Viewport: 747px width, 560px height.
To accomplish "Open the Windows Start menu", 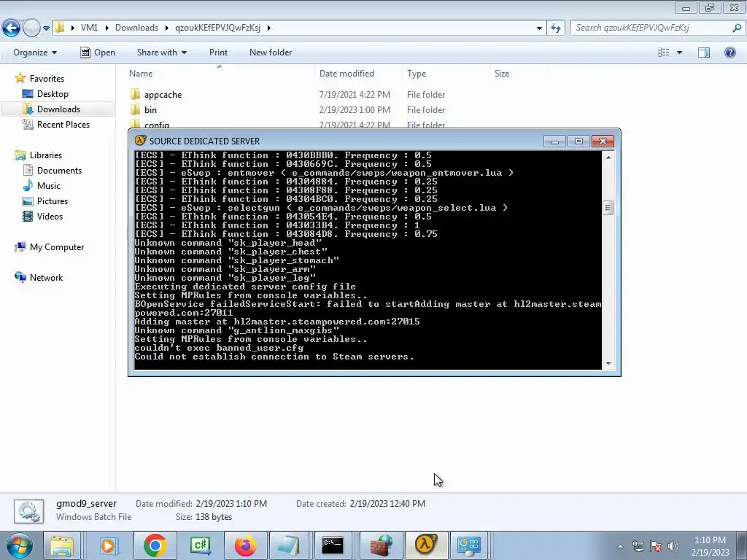I will [x=19, y=545].
